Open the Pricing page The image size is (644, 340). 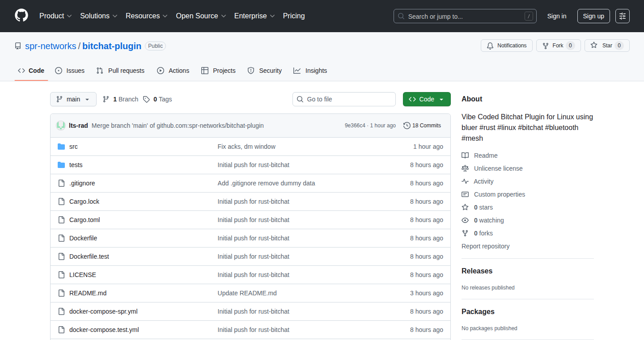[x=294, y=16]
